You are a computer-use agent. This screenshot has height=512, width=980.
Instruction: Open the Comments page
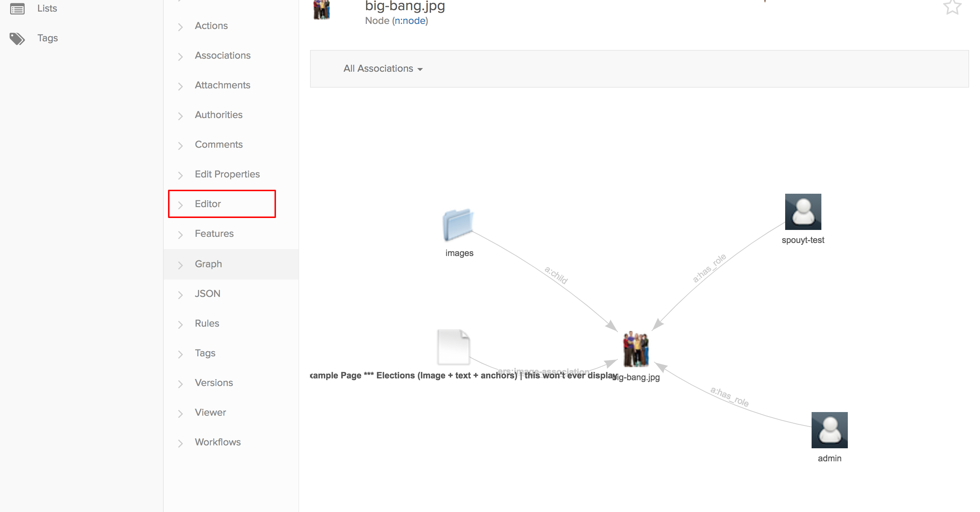pos(218,144)
